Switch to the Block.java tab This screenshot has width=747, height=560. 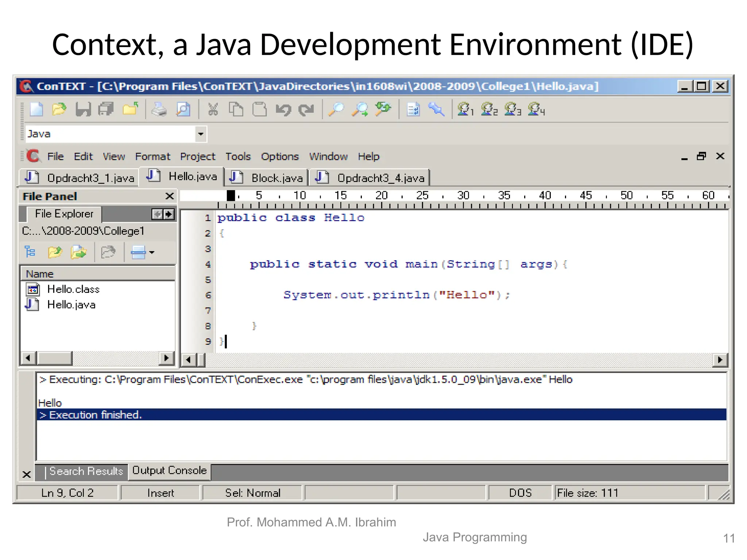[x=266, y=178]
